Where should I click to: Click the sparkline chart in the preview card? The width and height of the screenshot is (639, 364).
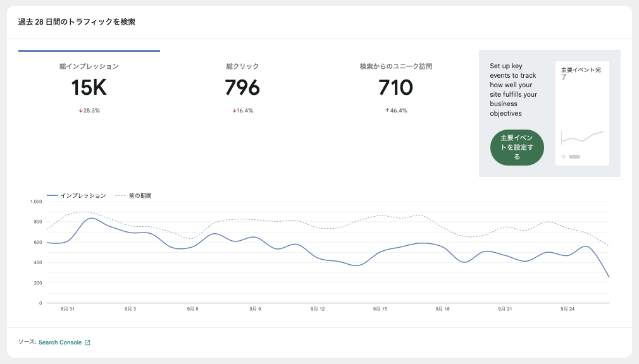(x=582, y=136)
